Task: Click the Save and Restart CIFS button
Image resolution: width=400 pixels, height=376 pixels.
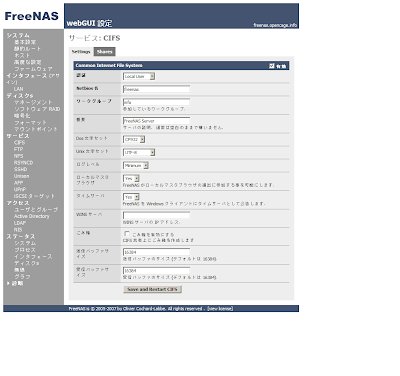Action: click(x=152, y=289)
